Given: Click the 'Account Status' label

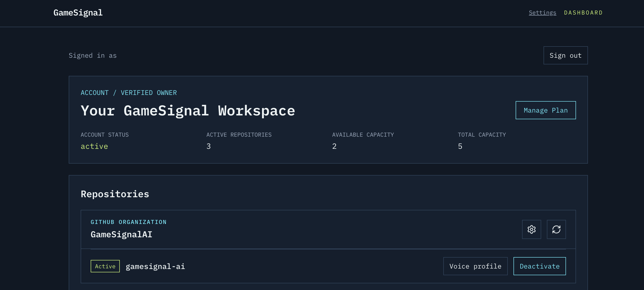Looking at the screenshot, I should tap(105, 135).
